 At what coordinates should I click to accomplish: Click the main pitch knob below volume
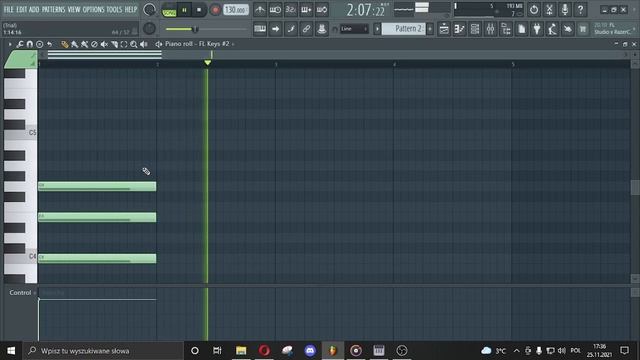click(149, 28)
